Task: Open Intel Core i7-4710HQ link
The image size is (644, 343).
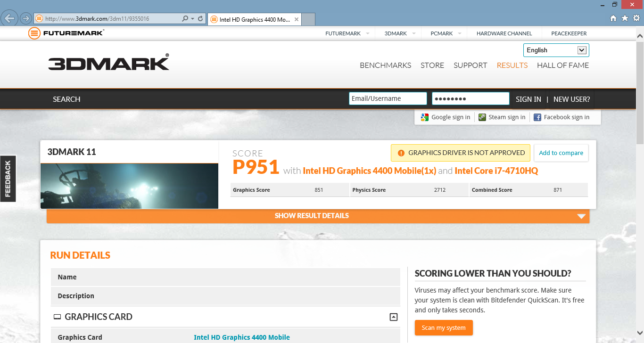Action: click(x=496, y=171)
